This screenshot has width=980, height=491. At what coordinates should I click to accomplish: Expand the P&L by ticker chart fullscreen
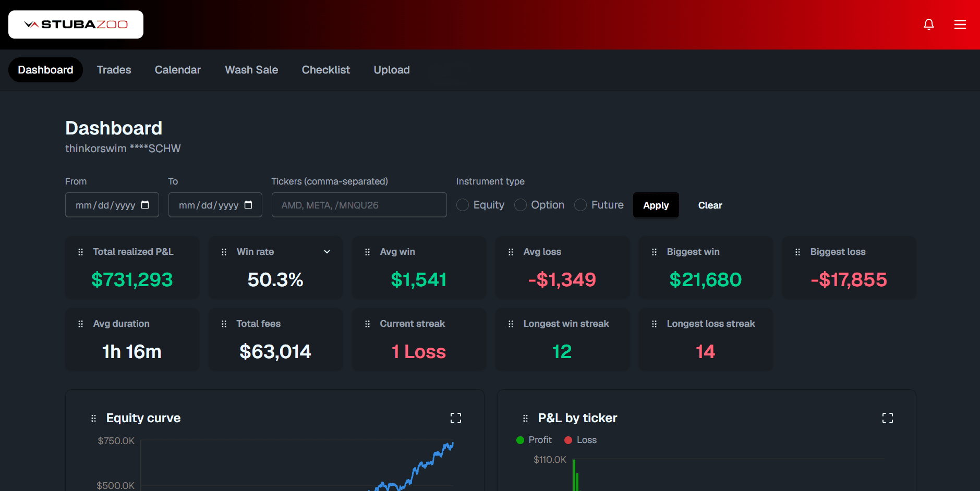point(888,418)
